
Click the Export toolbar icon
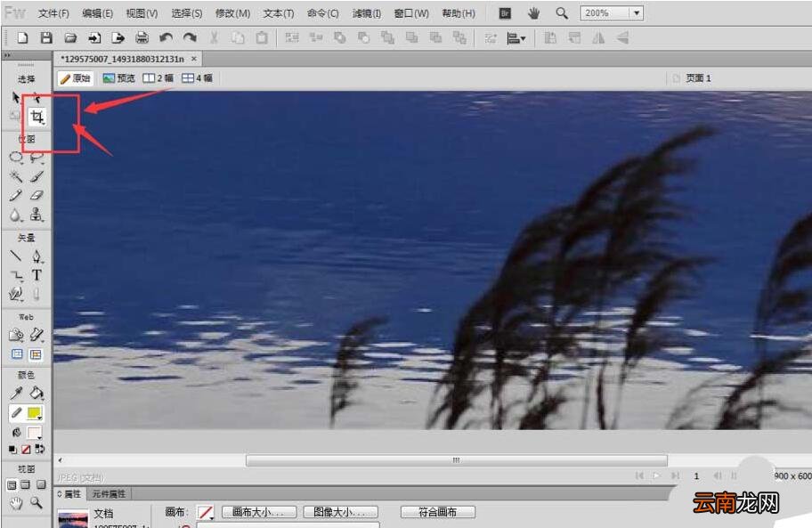[x=118, y=37]
